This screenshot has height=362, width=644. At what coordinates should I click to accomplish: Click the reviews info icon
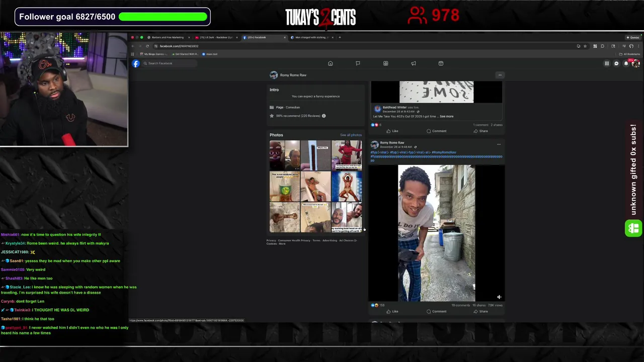pos(324,116)
